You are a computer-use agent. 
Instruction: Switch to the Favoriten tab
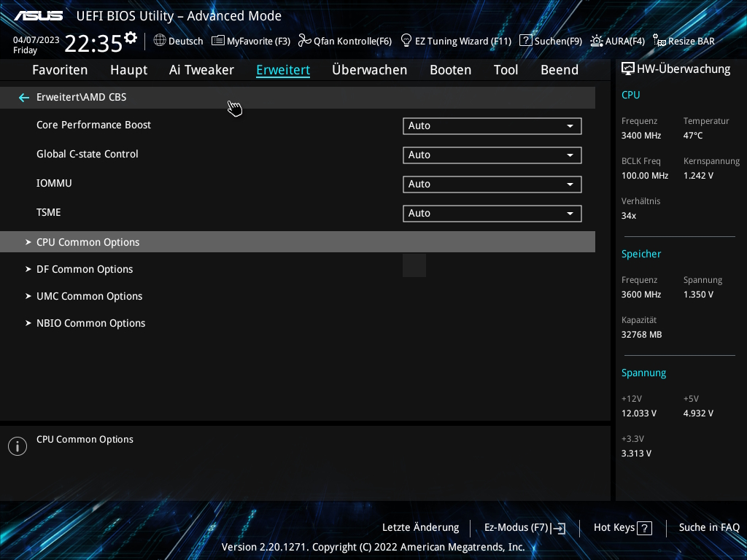60,70
